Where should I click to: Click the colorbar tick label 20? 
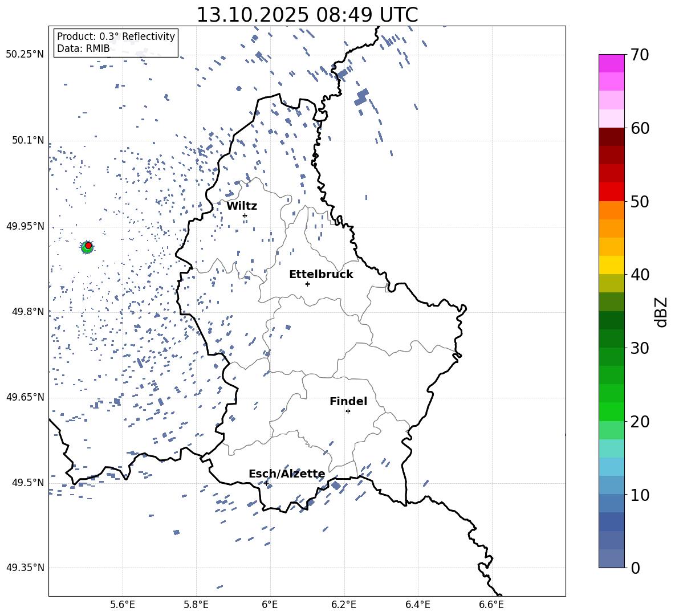[640, 422]
